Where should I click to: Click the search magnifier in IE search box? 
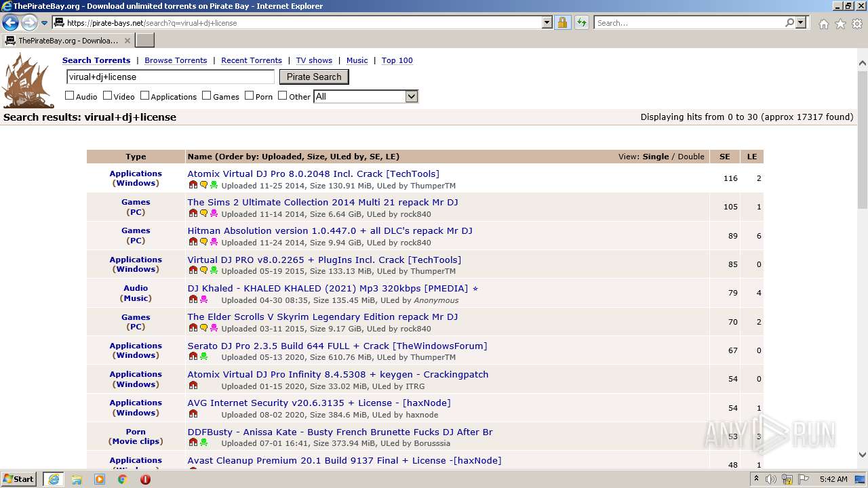click(789, 22)
